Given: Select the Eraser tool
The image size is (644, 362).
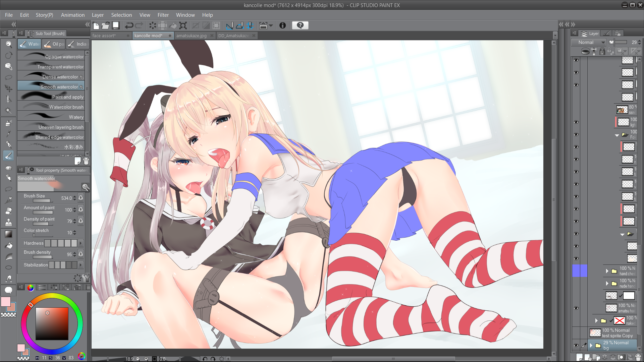Looking at the screenshot, I should [9, 211].
